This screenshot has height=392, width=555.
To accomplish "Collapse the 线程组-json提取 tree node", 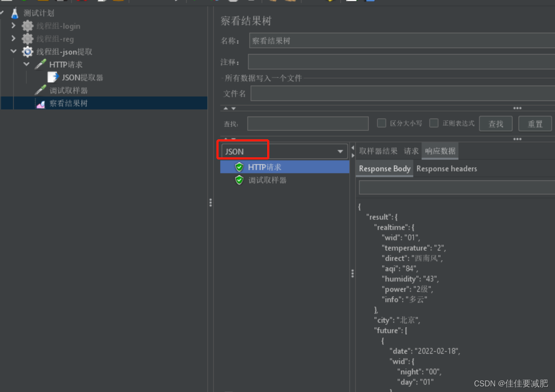I will point(13,52).
